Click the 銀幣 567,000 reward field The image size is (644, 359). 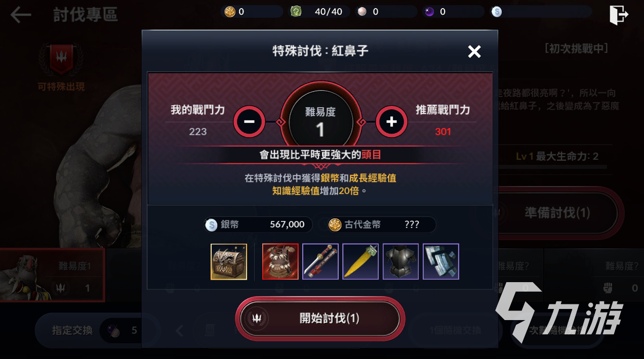258,225
